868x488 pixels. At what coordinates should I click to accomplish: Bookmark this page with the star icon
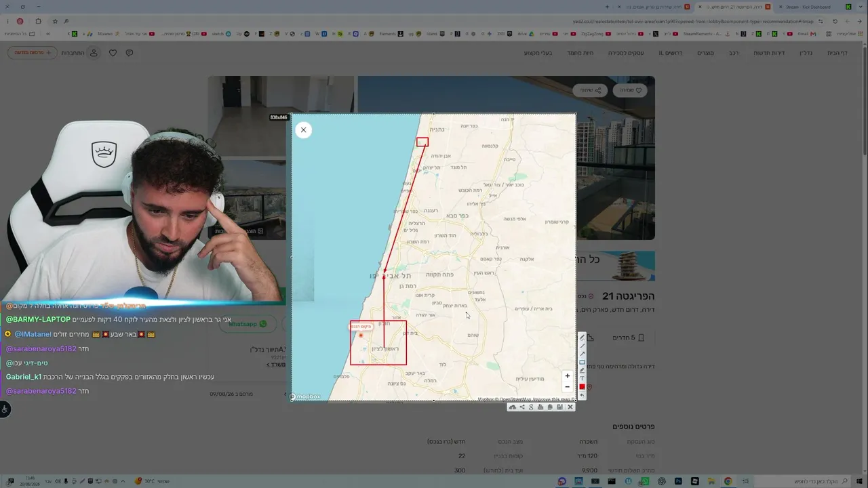[x=54, y=21]
